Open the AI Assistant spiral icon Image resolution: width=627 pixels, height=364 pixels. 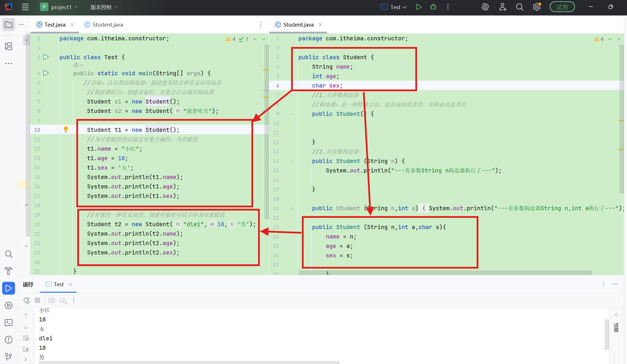485,7
